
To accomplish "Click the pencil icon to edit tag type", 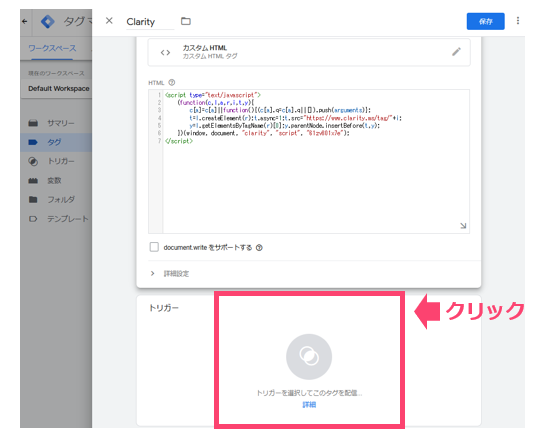I will pyautogui.click(x=456, y=52).
